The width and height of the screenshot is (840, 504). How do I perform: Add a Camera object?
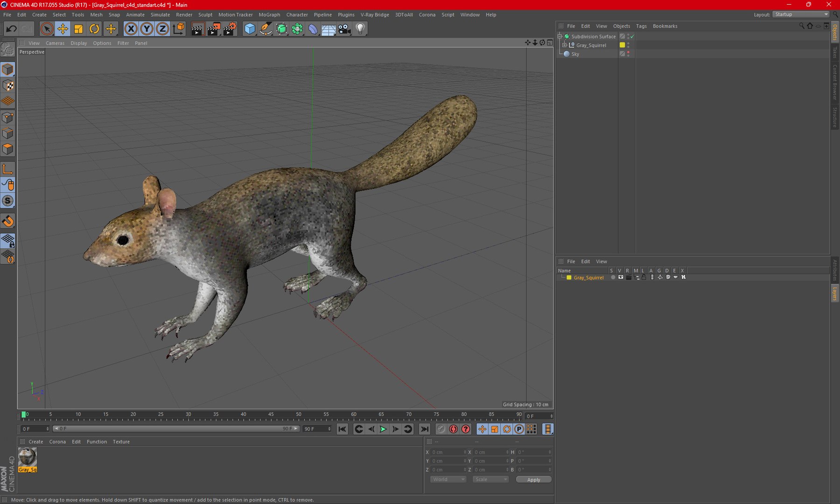[344, 29]
